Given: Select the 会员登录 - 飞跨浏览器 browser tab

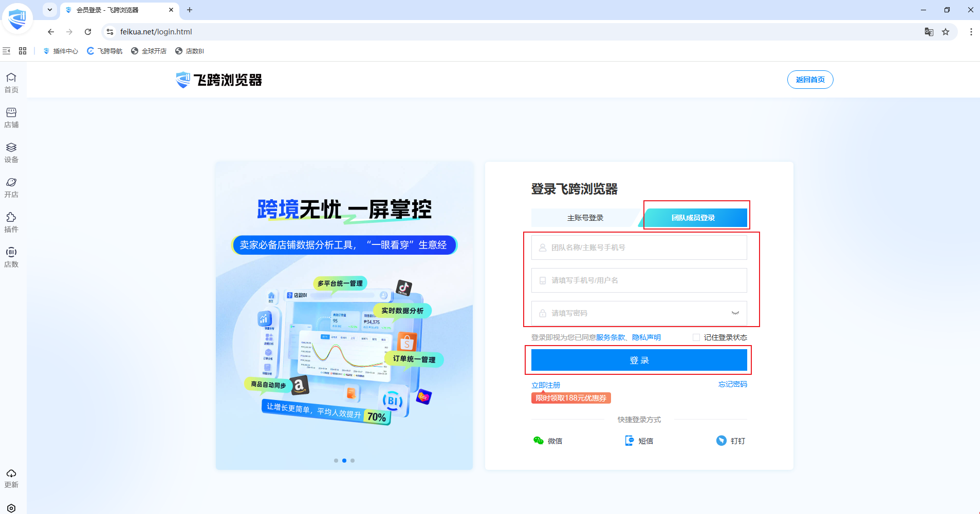Looking at the screenshot, I should (x=120, y=10).
